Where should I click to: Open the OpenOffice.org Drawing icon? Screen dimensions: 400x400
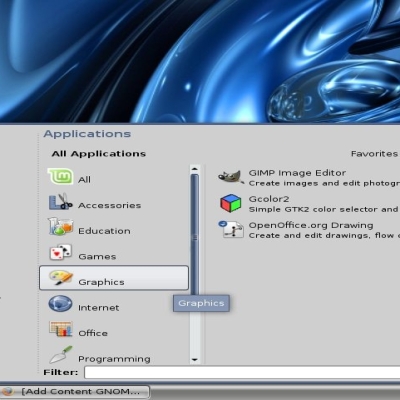(x=231, y=229)
